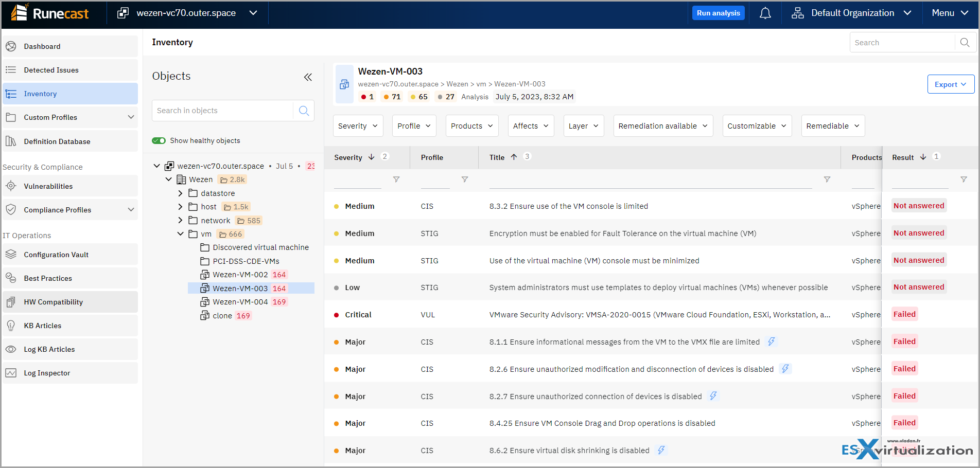Click the Profile column filter funnel

pos(465,179)
